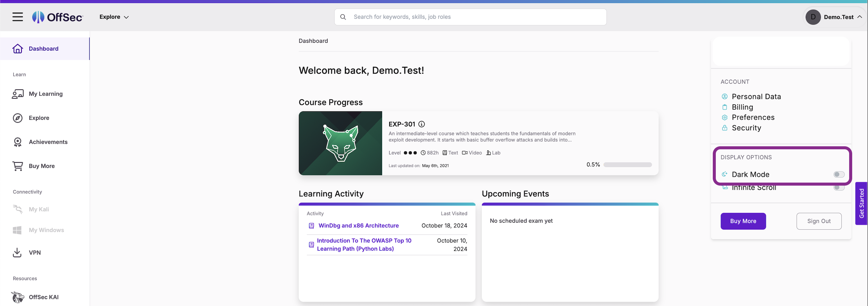Click the Dashboard home icon

[18, 48]
